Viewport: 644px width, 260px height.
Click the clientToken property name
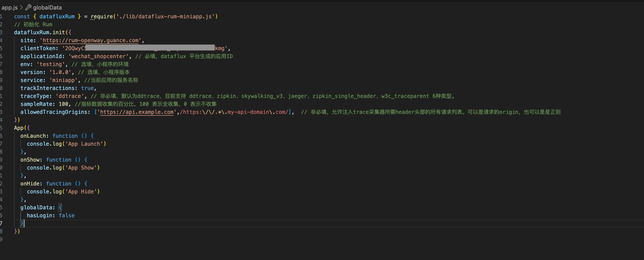click(x=38, y=48)
